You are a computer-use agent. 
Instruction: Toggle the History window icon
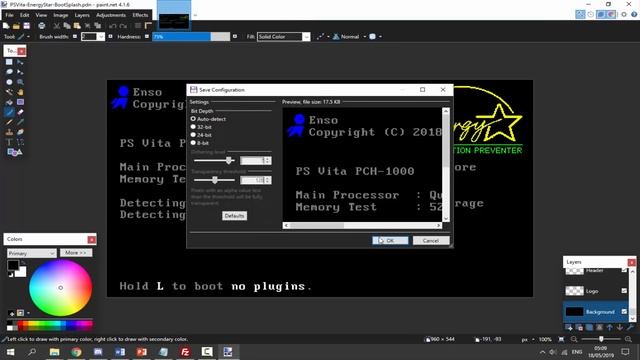[591, 14]
